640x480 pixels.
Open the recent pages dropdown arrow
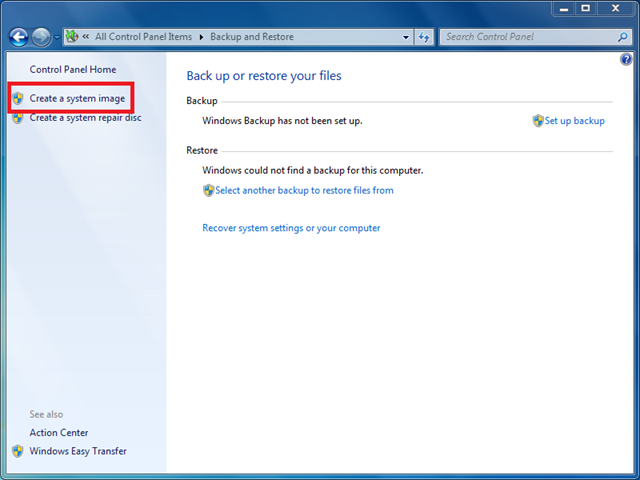pos(57,38)
